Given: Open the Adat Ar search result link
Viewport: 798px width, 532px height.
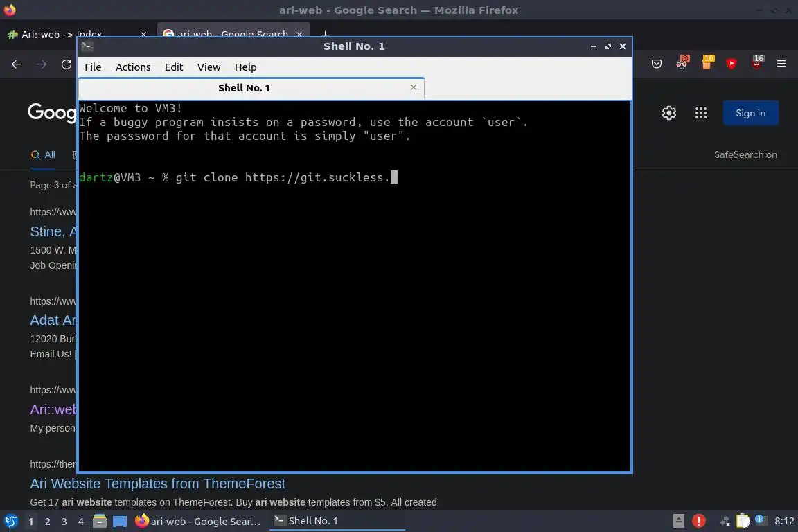Looking at the screenshot, I should click(x=53, y=320).
